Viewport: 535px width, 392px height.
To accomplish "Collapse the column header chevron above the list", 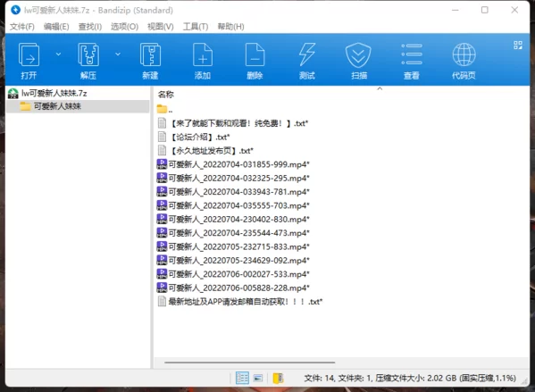I will tap(380, 88).
